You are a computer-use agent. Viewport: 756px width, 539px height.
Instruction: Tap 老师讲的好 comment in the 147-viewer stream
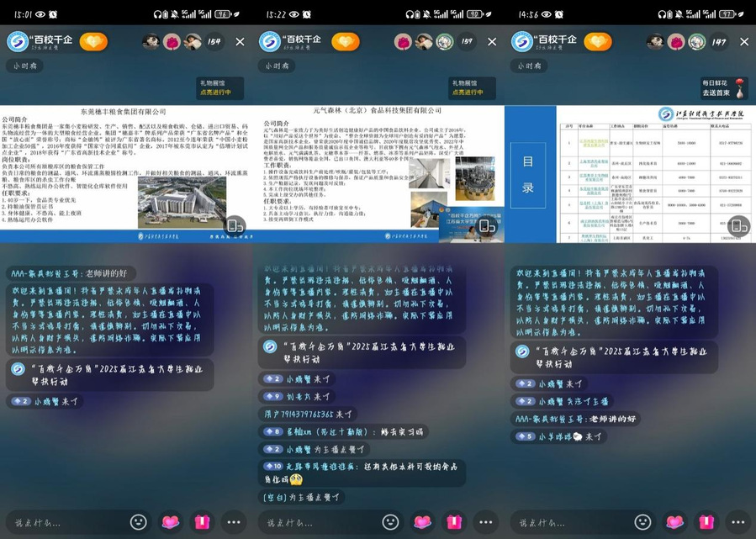[x=576, y=419]
